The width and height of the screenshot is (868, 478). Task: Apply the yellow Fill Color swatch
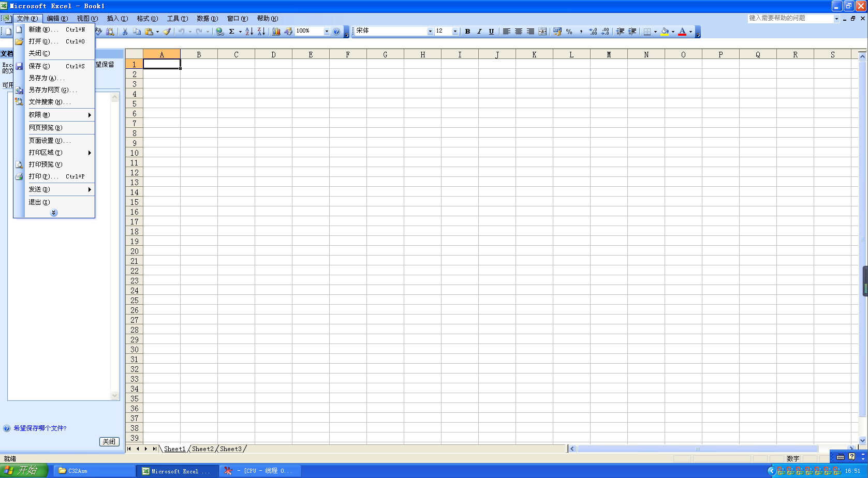[665, 32]
